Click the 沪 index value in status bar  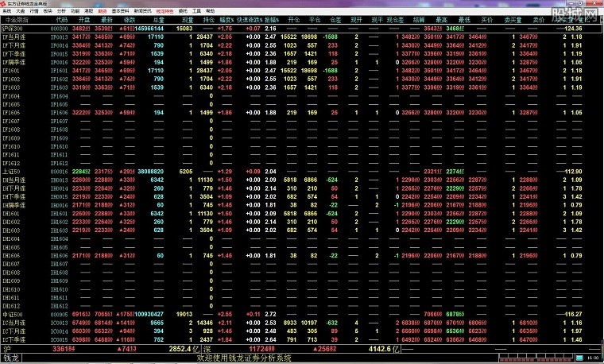[58, 348]
